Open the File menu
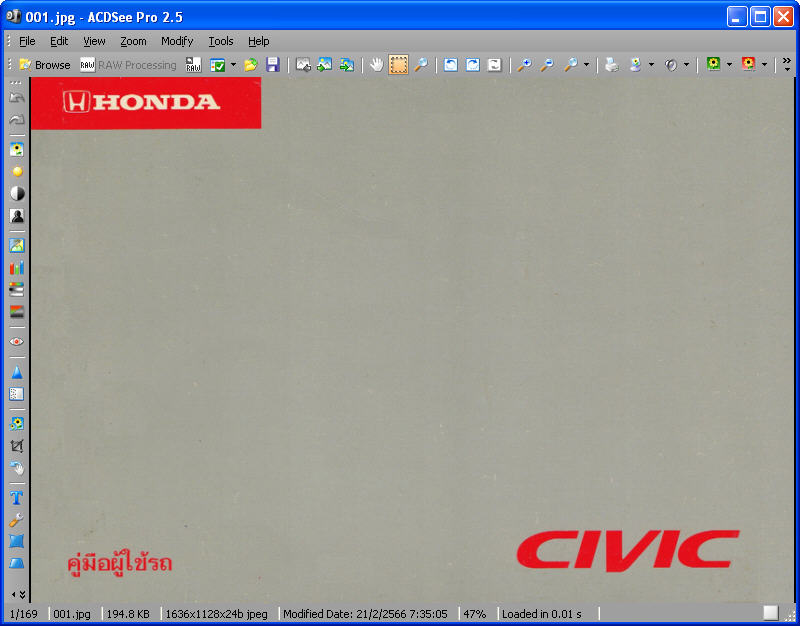 pyautogui.click(x=27, y=41)
